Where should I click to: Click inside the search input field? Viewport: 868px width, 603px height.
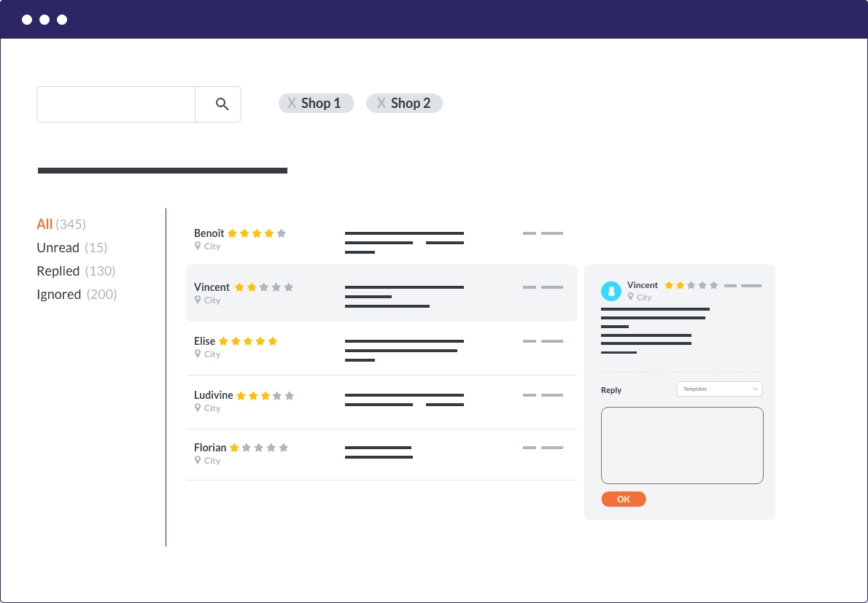(117, 104)
